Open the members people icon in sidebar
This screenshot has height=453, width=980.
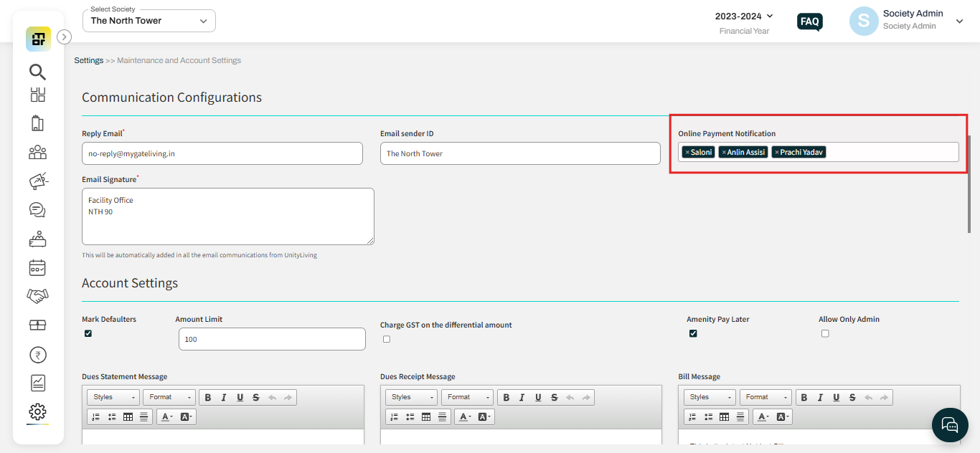[37, 152]
